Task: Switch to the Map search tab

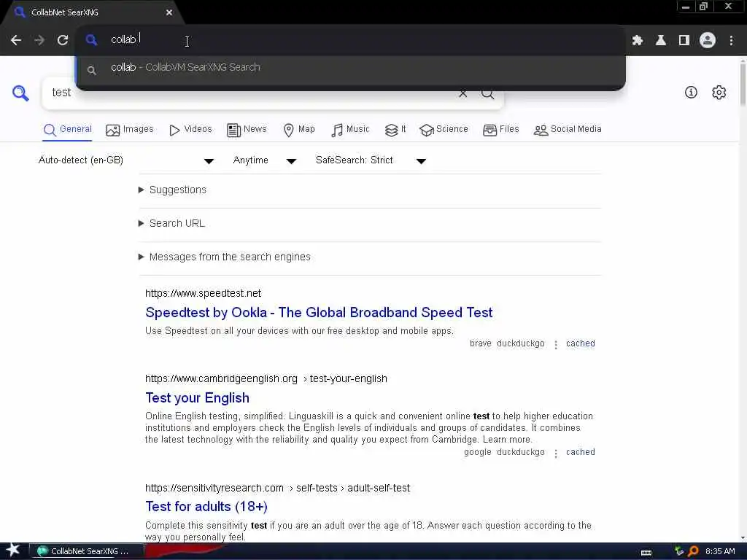Action: (x=299, y=130)
